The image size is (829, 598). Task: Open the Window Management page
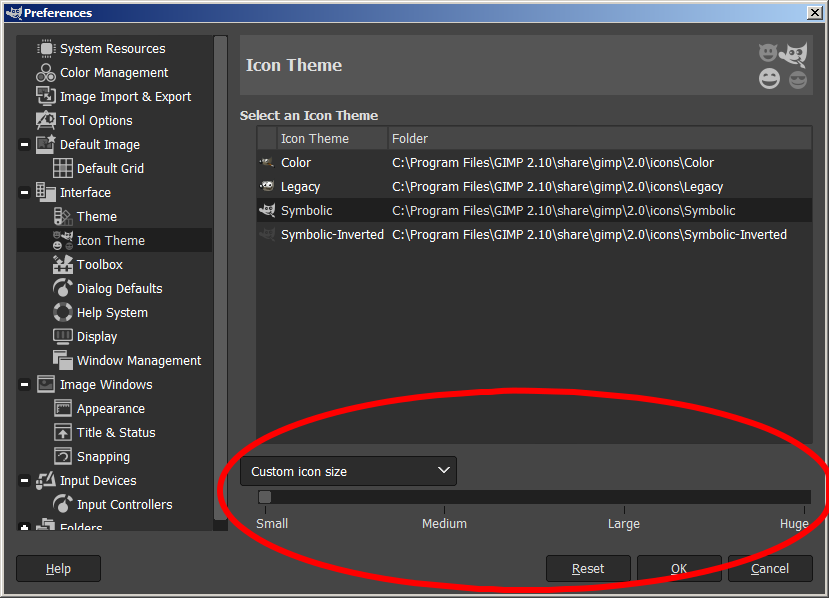click(x=139, y=360)
